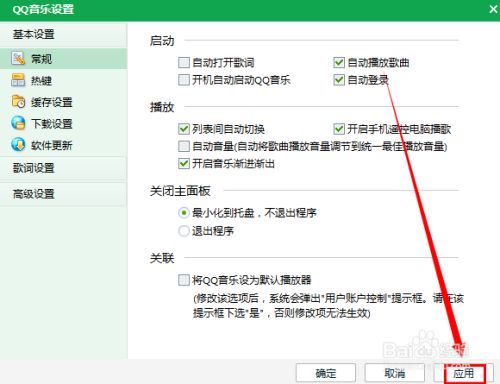
Task: Open 缓存设置 settings page
Action: [63, 102]
